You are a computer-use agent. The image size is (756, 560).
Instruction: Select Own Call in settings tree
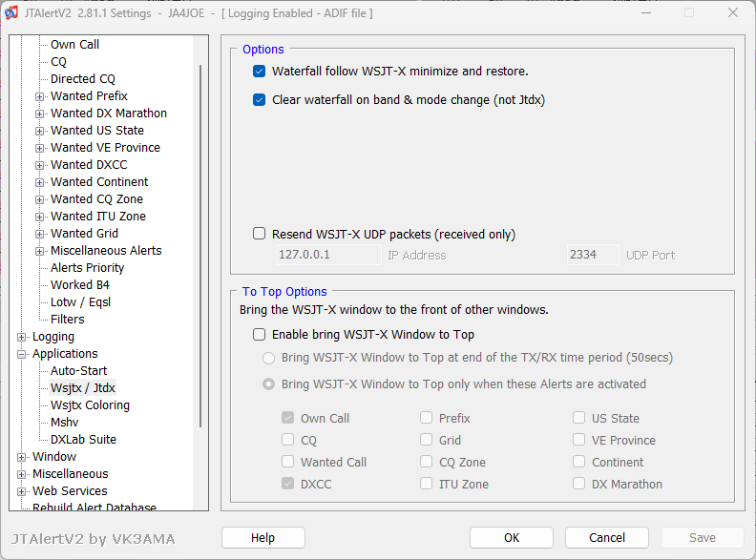pyautogui.click(x=74, y=44)
